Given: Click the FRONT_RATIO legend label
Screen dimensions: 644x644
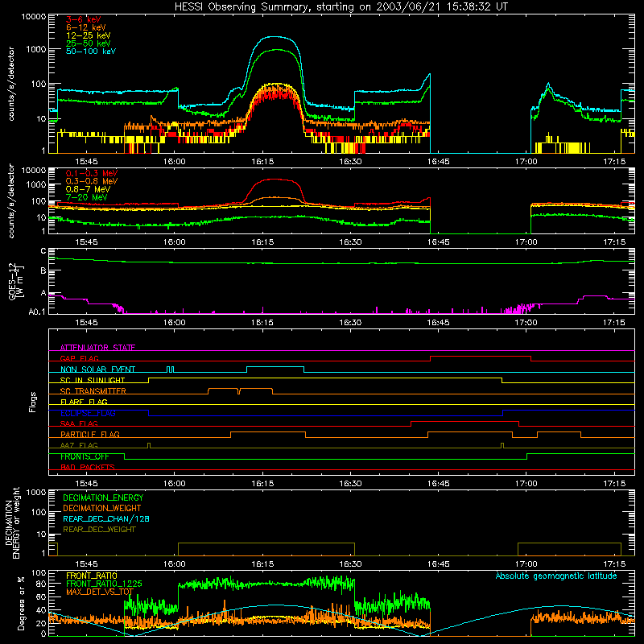Looking at the screenshot, I should click(92, 576).
